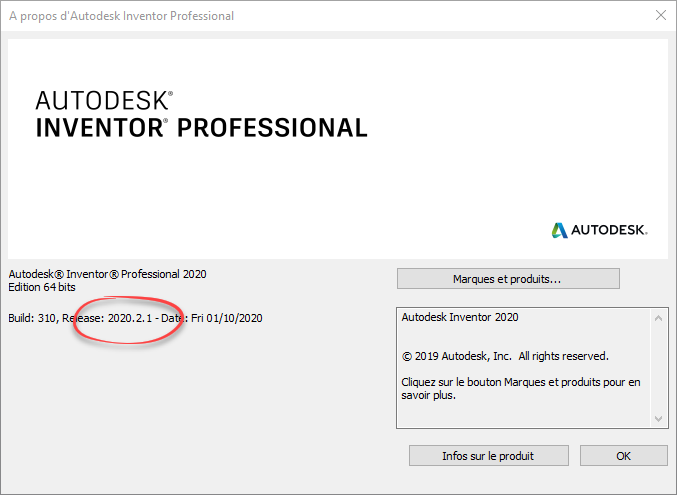
Task: Click the Infos sur le produit button
Action: click(x=488, y=456)
